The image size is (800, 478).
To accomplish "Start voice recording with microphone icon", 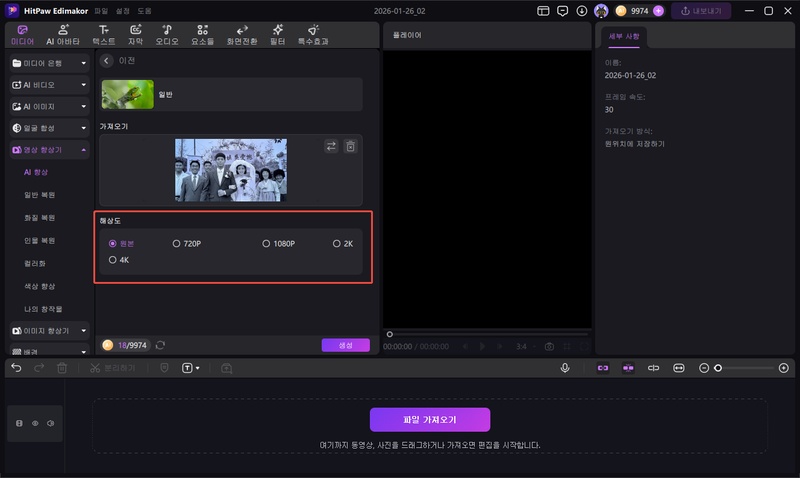I will click(x=565, y=368).
